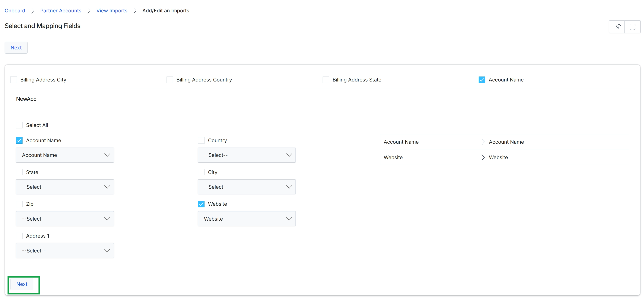The image size is (644, 308).
Task: Toggle fullscreen with the expand icon
Action: pos(632,27)
